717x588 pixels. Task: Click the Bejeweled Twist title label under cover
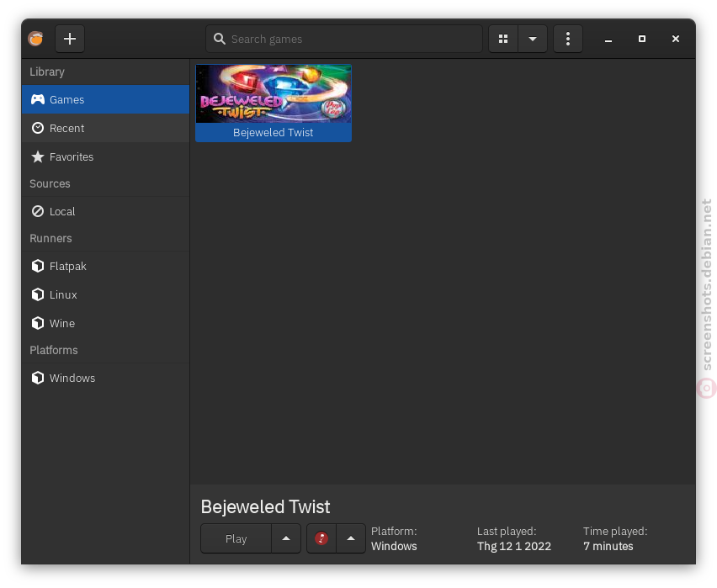pos(273,133)
